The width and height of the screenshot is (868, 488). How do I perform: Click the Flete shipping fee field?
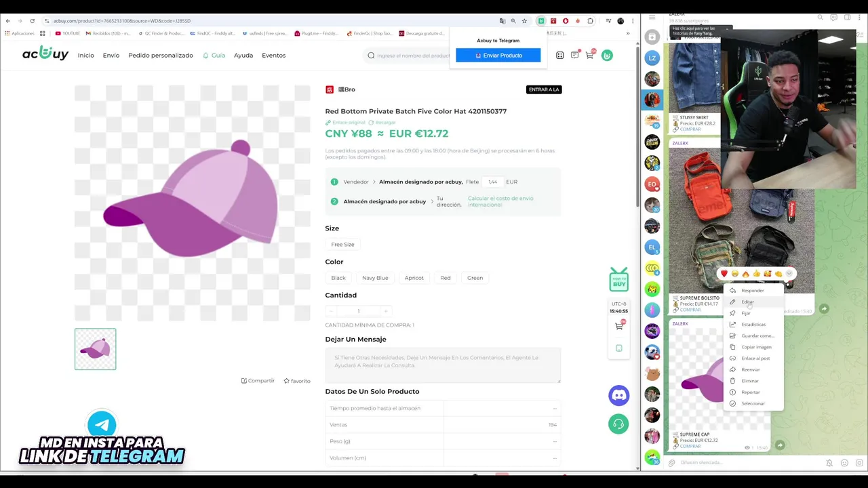coord(493,182)
